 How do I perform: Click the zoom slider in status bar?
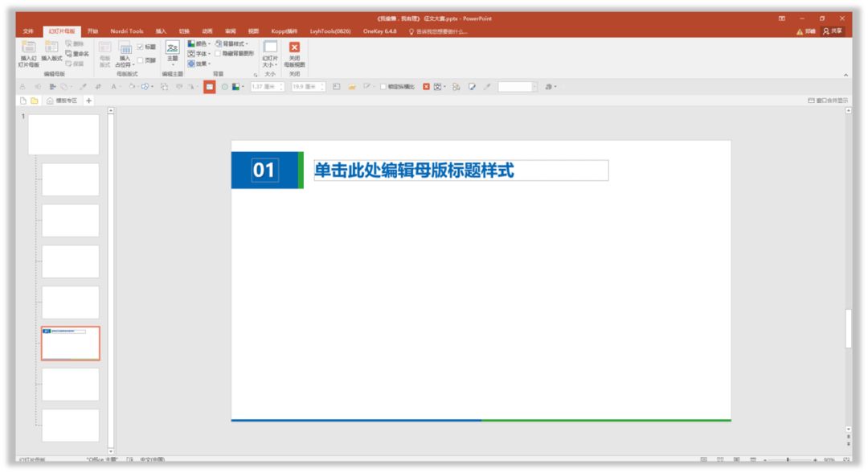coord(788,459)
